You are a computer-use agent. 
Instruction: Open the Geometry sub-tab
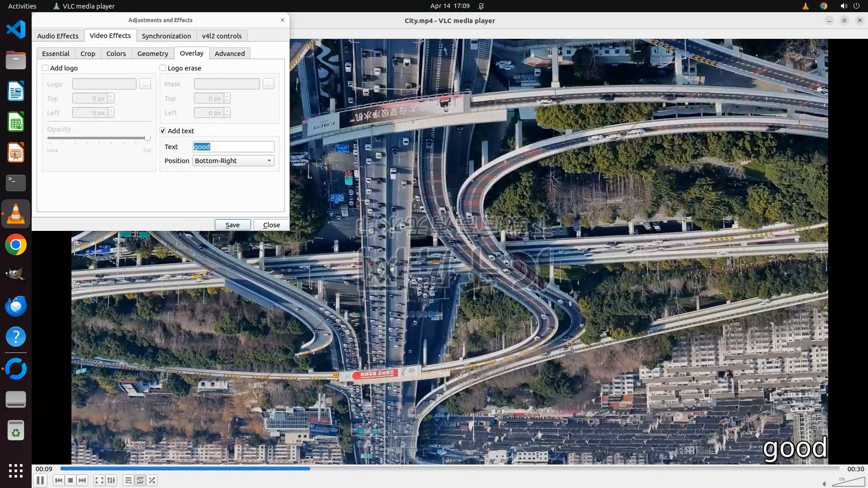tap(152, 53)
